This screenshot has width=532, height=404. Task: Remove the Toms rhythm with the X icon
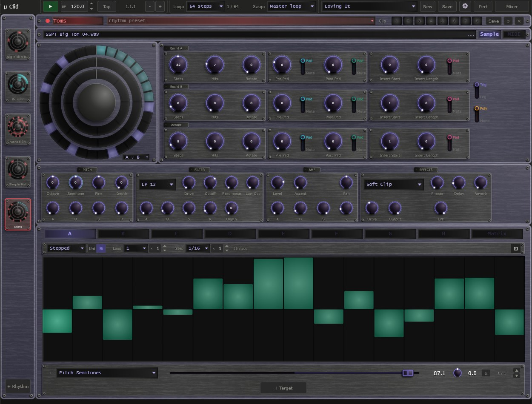519,21
